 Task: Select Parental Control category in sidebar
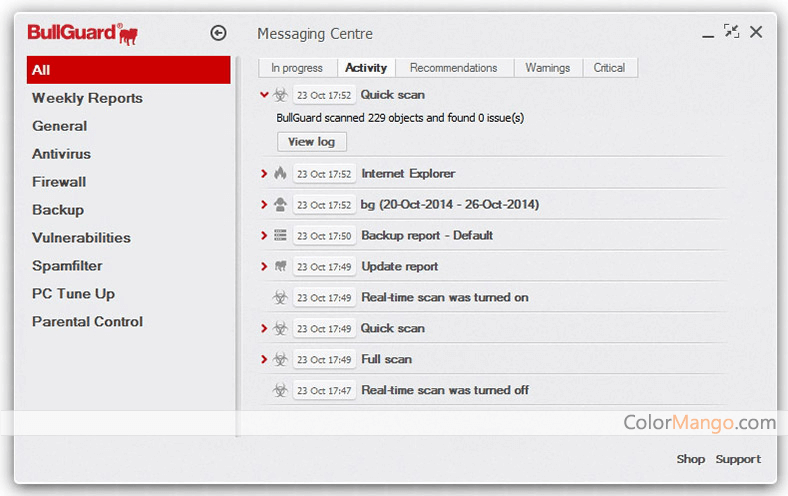[87, 322]
